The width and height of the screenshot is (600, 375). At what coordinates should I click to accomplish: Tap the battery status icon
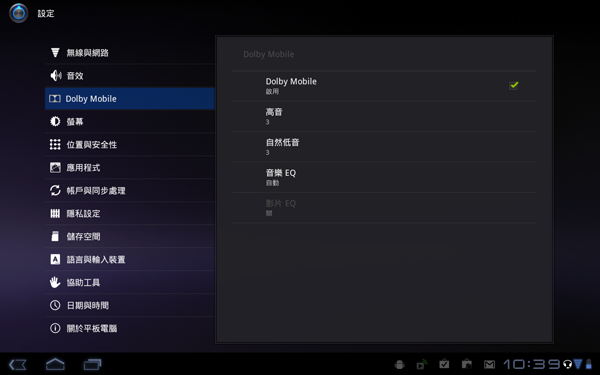coord(589,364)
